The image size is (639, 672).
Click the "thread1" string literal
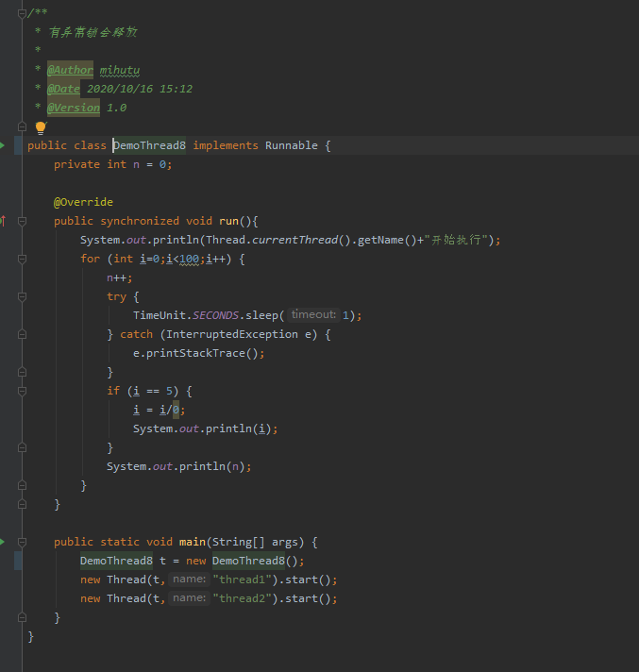(x=242, y=580)
